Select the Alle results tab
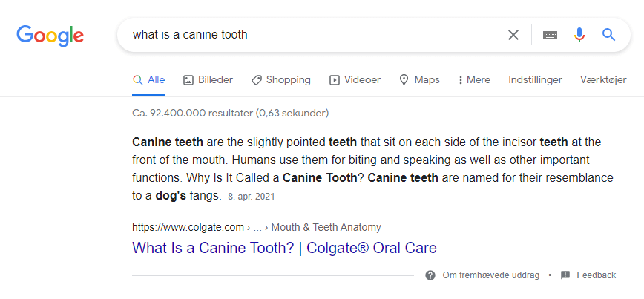 [x=148, y=80]
